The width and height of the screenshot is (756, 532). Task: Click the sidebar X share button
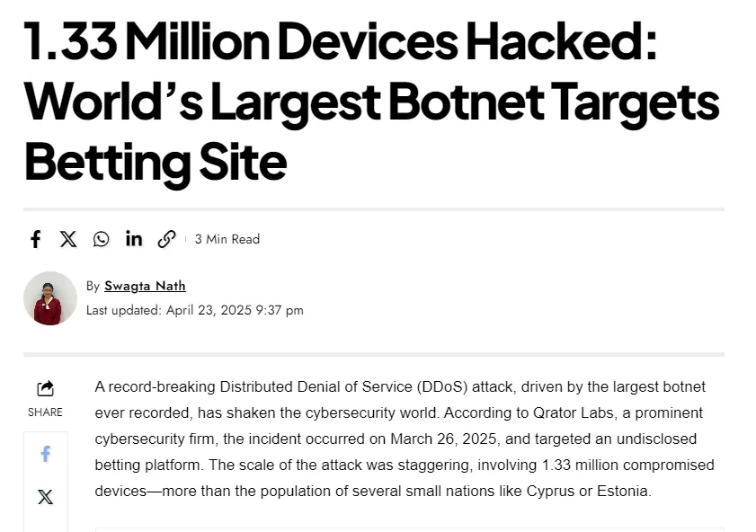[x=45, y=497]
